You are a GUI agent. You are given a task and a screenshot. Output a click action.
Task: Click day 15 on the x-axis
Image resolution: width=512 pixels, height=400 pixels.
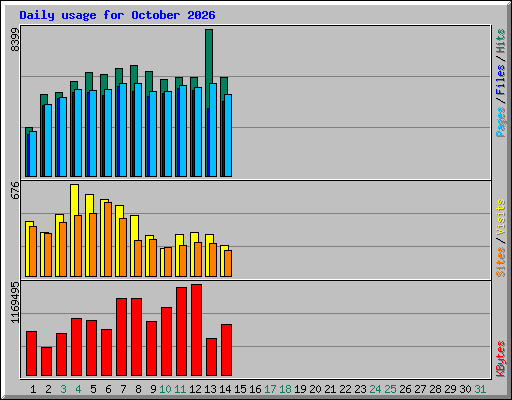pos(240,389)
